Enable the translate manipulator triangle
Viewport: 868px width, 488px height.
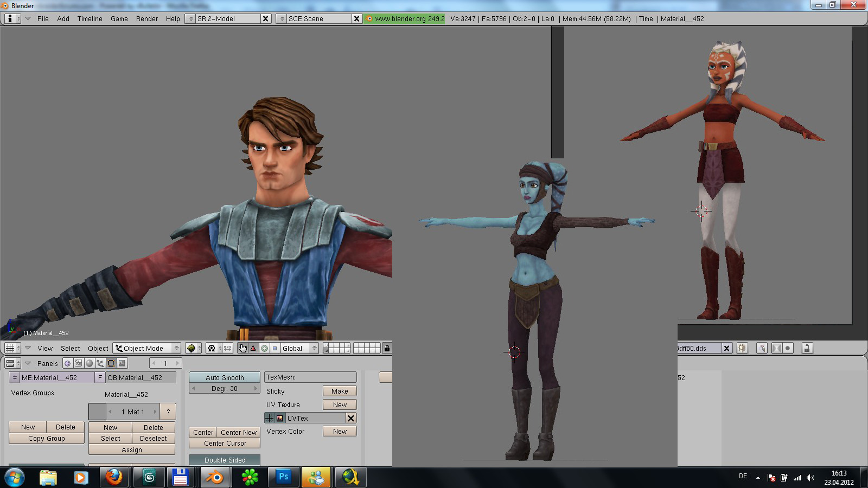(x=253, y=348)
